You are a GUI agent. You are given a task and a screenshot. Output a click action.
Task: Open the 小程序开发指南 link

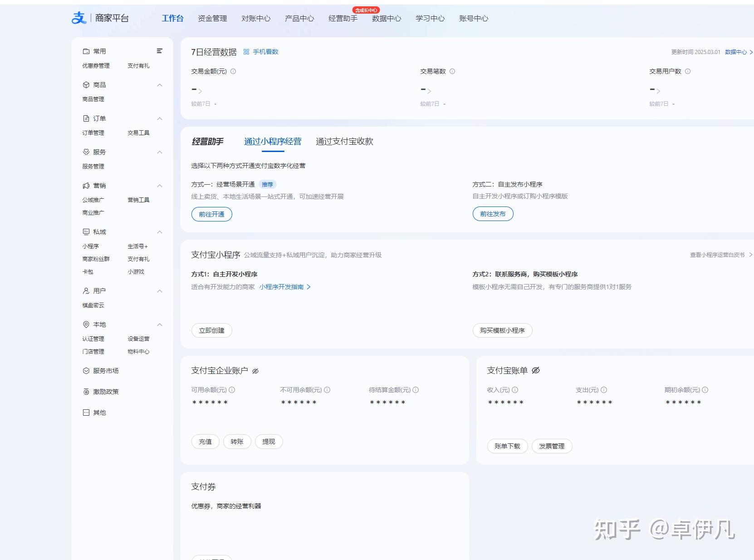pos(282,287)
